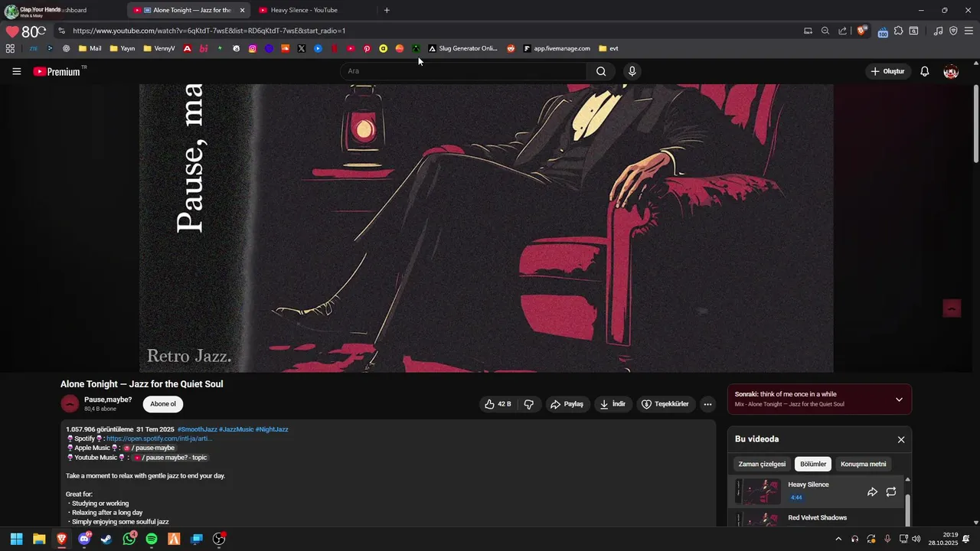980x551 pixels.
Task: Click the video player artwork
Action: (486, 228)
